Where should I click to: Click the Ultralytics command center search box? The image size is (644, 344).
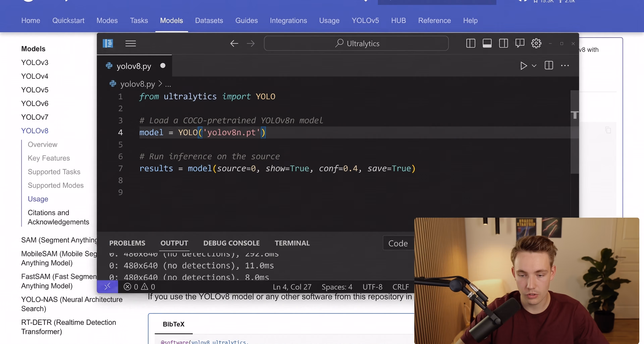[356, 44]
